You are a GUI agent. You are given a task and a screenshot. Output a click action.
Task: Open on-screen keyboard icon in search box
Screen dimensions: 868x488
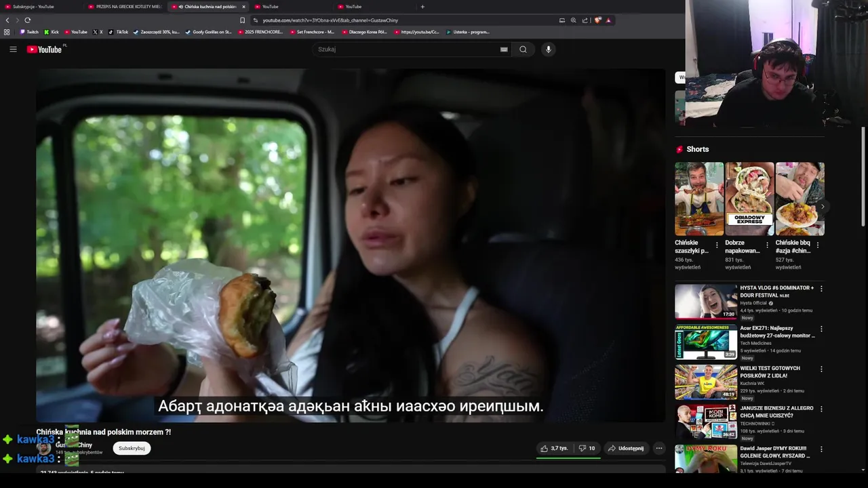[504, 49]
